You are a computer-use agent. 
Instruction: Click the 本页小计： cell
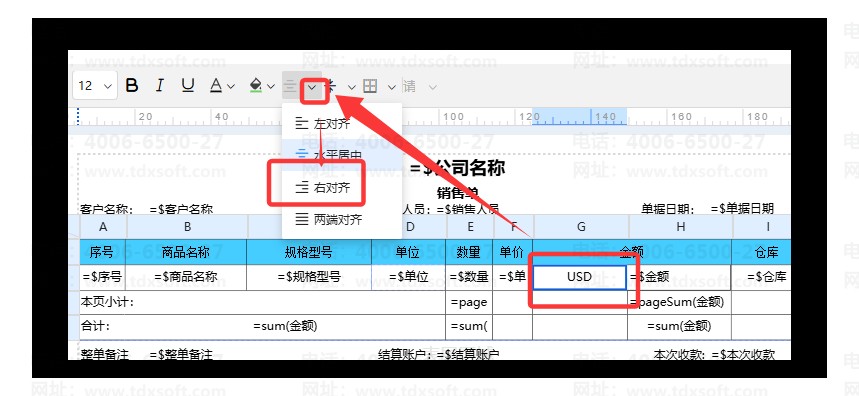(x=262, y=302)
